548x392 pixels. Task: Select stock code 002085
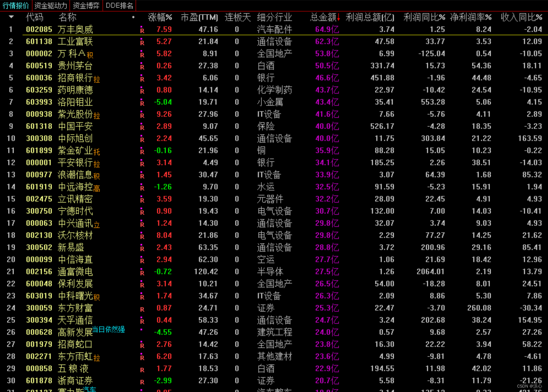click(x=39, y=29)
